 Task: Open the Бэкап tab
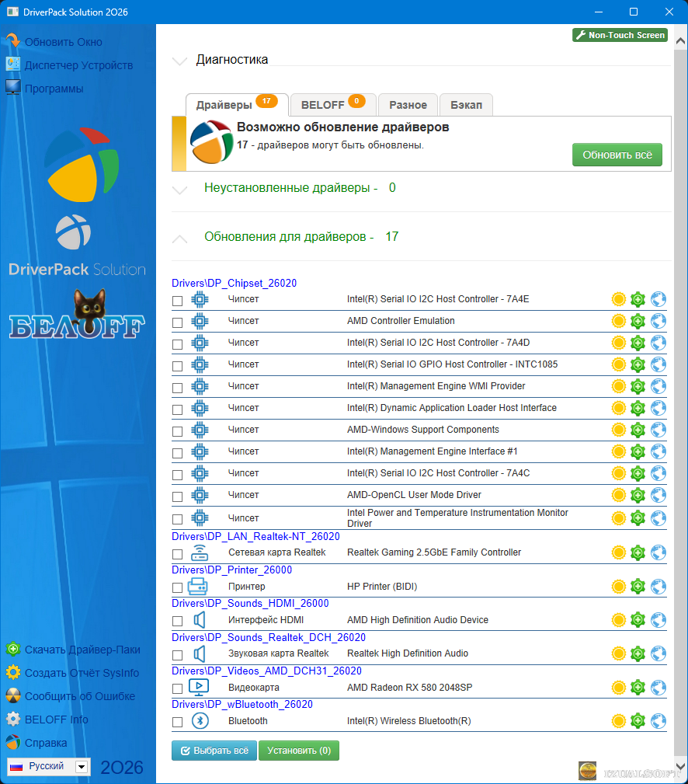click(466, 105)
